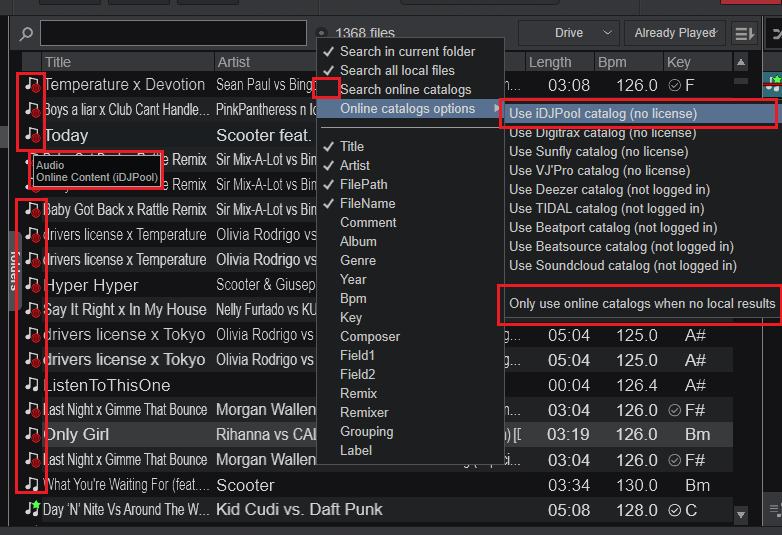Click green-star note icon of Day 'N' Nite
This screenshot has width=782, height=535.
coord(32,509)
